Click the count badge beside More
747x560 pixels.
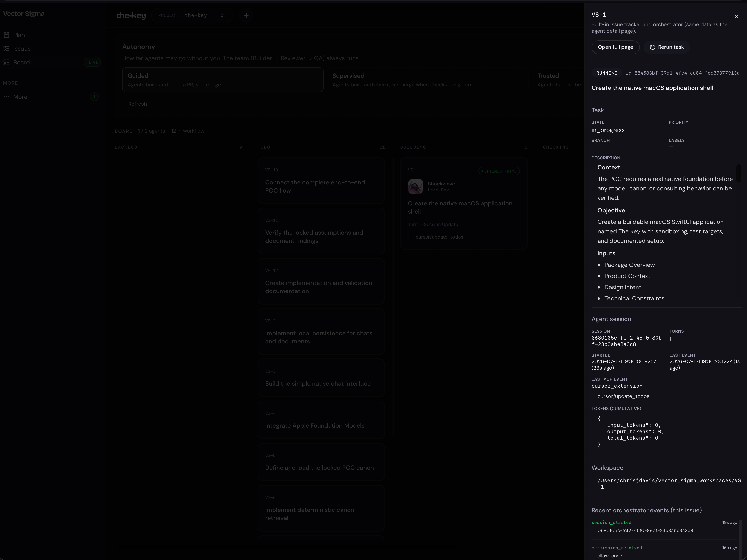(x=95, y=97)
